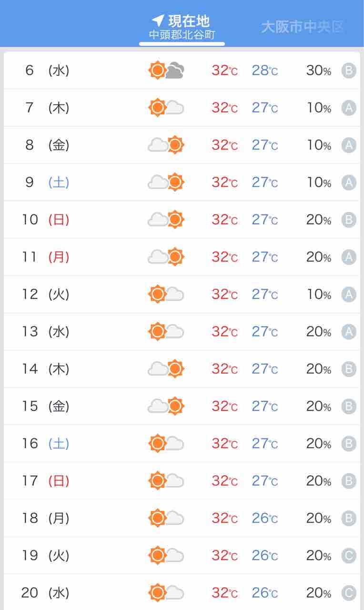This screenshot has height=610, width=364.
Task: Tap the weather icon for day 8 (金)
Action: 166,145
